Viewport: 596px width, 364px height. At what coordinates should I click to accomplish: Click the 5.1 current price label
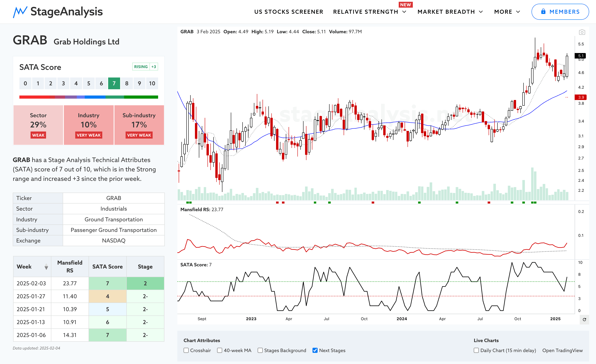tap(580, 56)
